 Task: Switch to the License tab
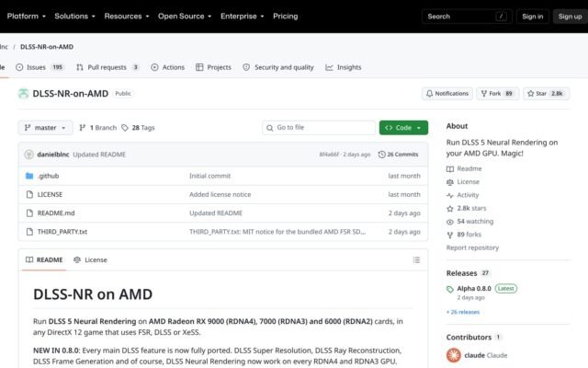click(90, 259)
